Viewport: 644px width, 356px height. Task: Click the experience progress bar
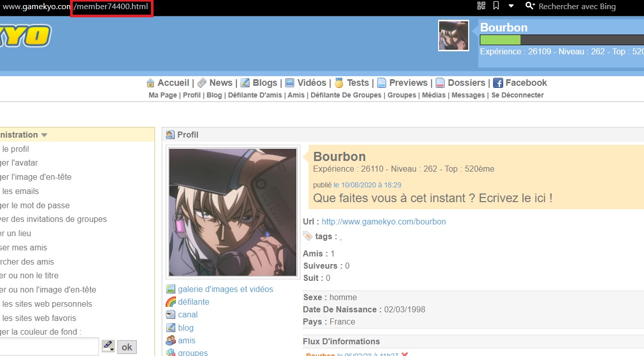pos(562,40)
